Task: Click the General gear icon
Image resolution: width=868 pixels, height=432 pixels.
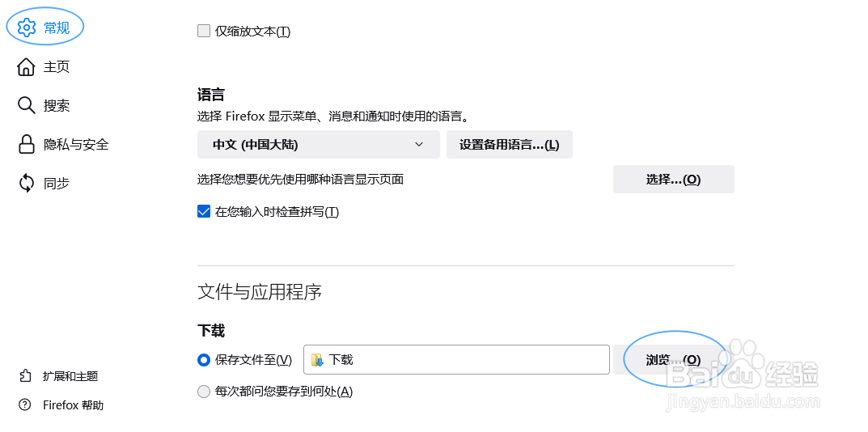Action: [27, 28]
